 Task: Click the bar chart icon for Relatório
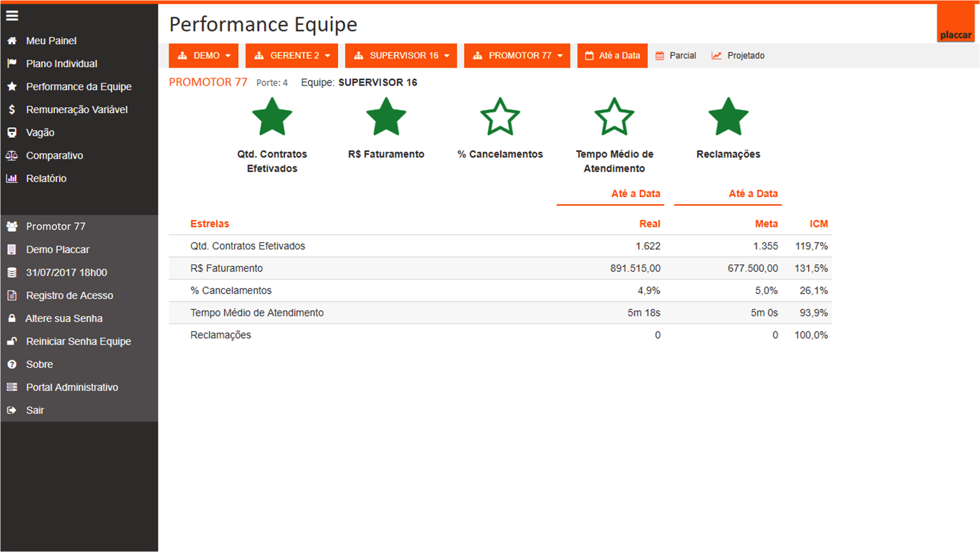[x=12, y=178]
